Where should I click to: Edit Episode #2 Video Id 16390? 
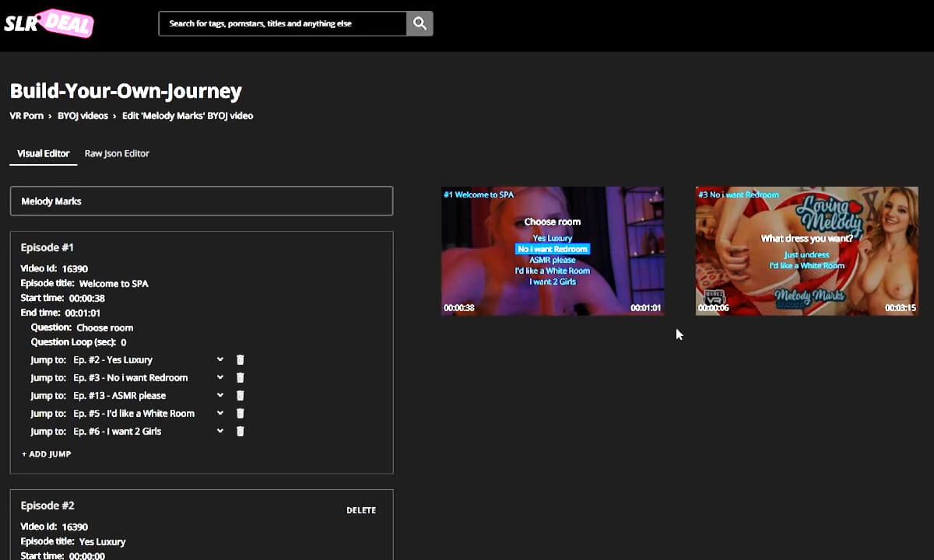tap(75, 527)
